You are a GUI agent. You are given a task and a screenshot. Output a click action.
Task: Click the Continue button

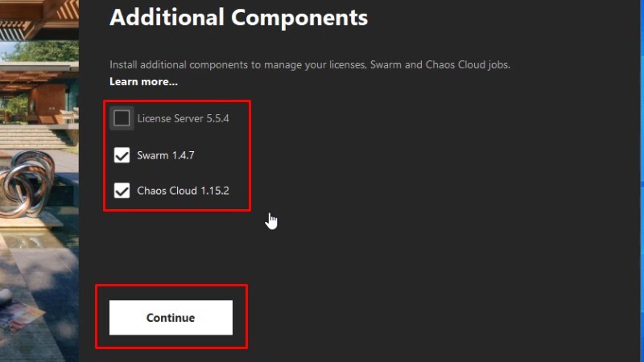[171, 317]
